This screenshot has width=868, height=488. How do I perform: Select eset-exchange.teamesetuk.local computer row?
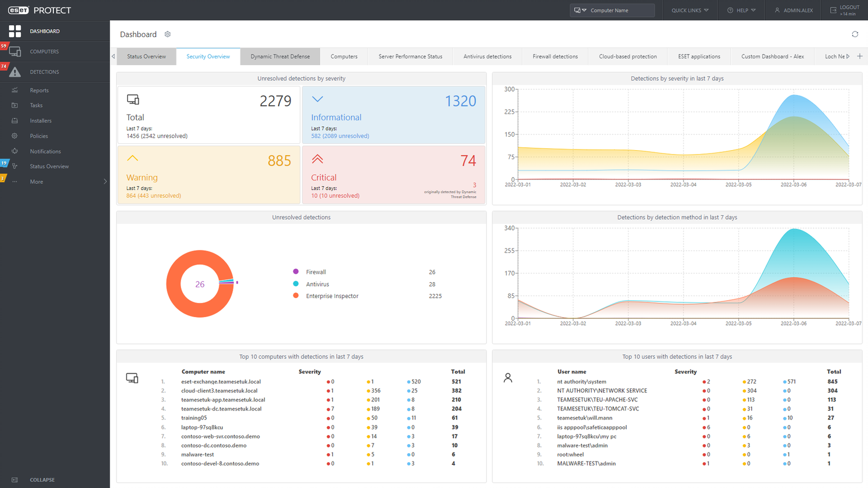[x=314, y=381]
